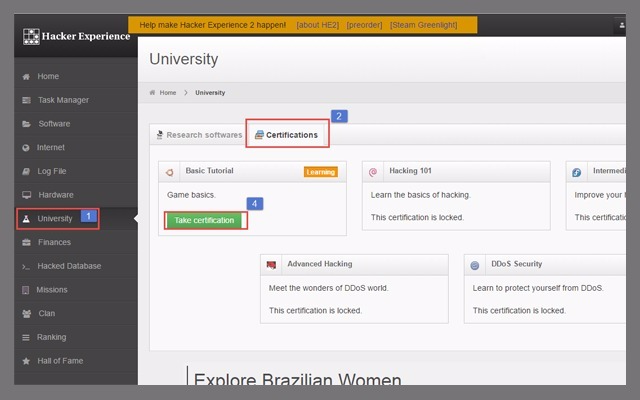The width and height of the screenshot is (640, 400).
Task: Click the Missions sidebar icon
Action: click(x=26, y=290)
